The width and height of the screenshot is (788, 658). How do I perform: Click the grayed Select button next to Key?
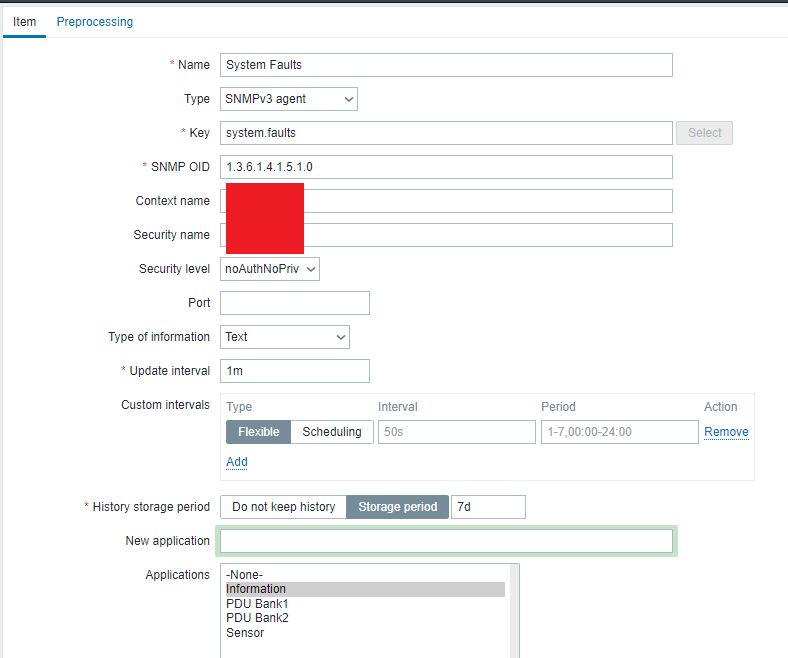(704, 133)
